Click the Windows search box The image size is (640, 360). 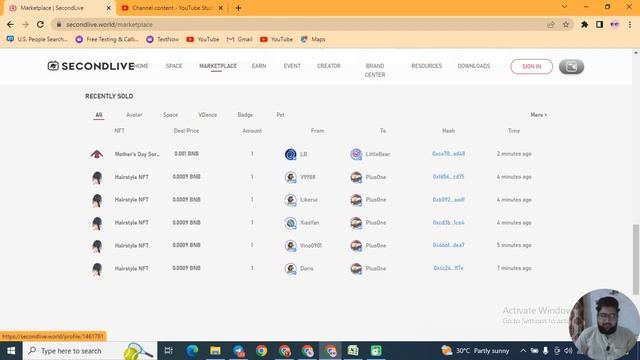click(90, 351)
